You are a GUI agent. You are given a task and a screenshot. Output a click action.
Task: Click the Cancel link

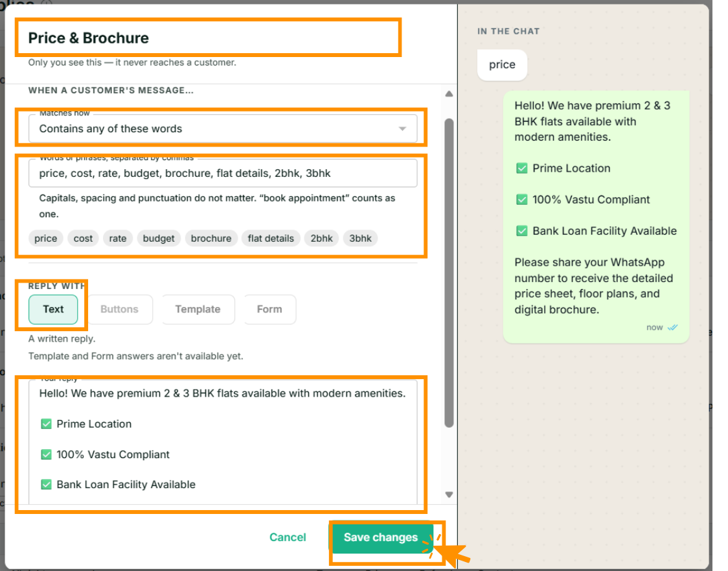[288, 537]
